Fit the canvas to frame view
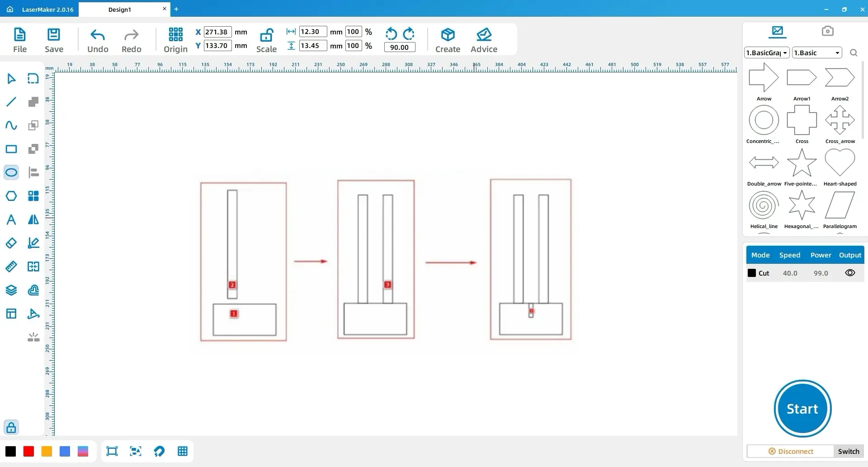Screen dimensions: 868x467 112,451
